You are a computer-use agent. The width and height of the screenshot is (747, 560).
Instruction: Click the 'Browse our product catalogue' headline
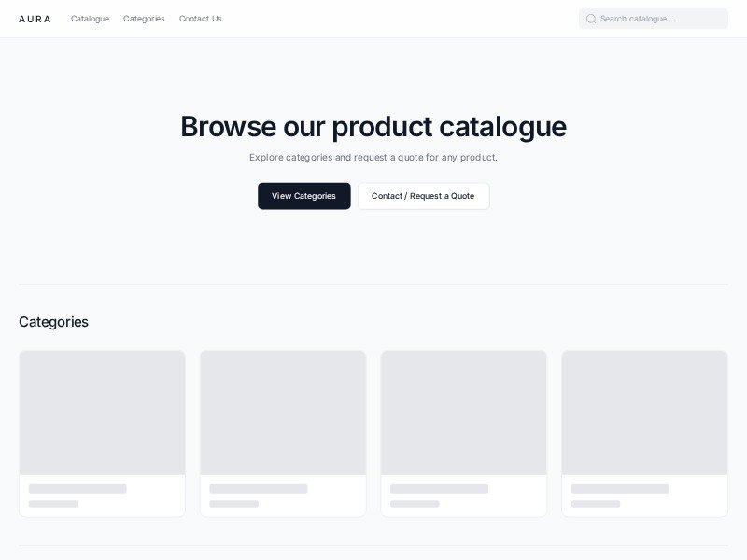coord(373,126)
